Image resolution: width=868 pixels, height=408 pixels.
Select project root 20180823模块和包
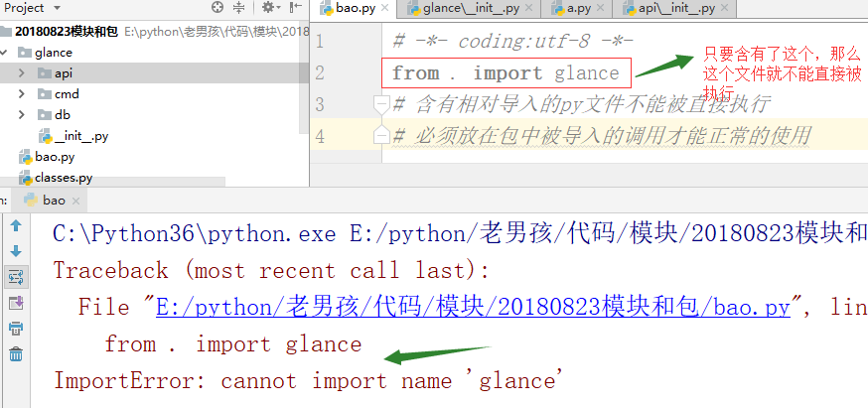[x=67, y=32]
